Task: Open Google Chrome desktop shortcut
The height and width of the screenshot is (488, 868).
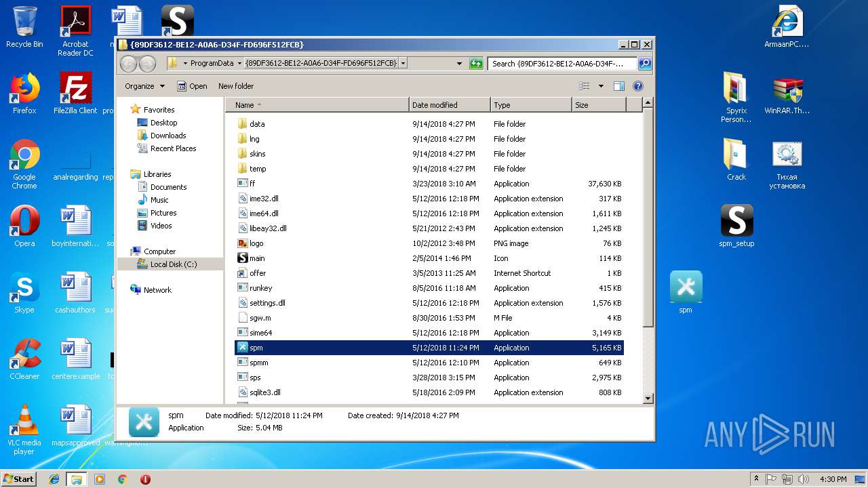Action: (x=24, y=165)
